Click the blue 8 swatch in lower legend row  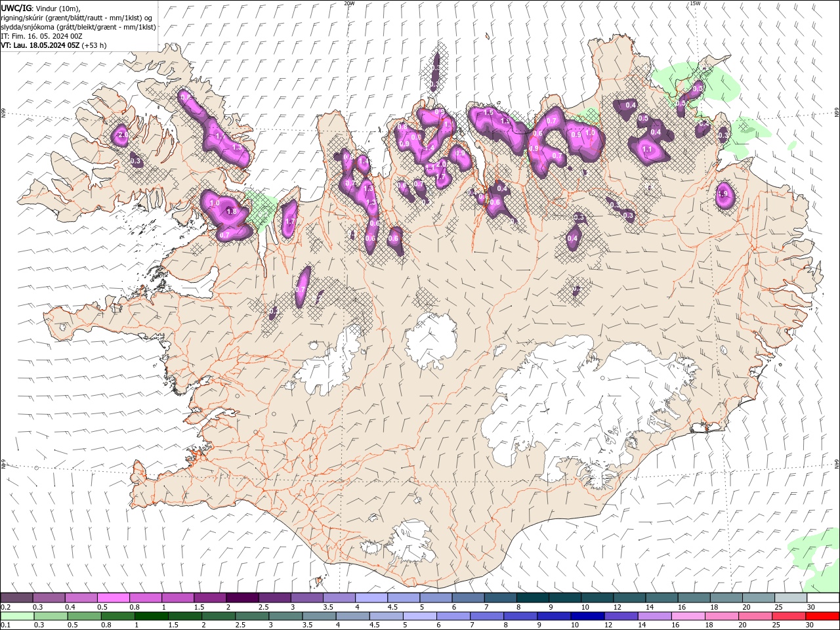[x=520, y=616]
